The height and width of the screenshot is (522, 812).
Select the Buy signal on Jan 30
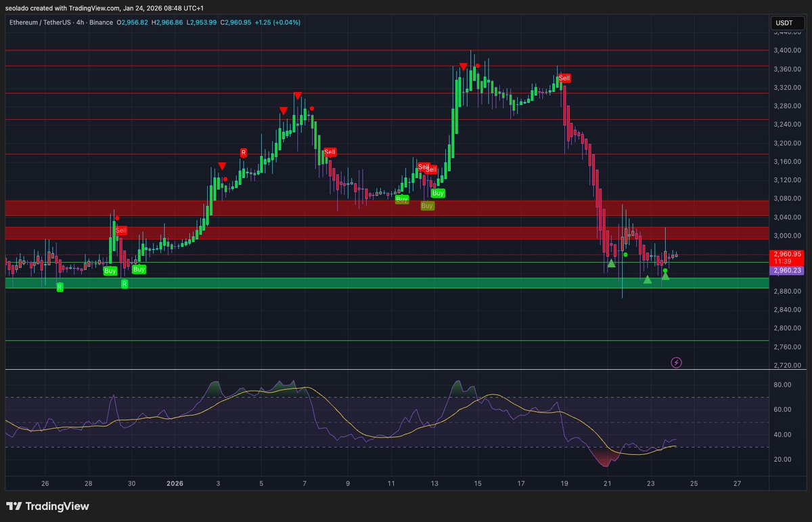(139, 269)
